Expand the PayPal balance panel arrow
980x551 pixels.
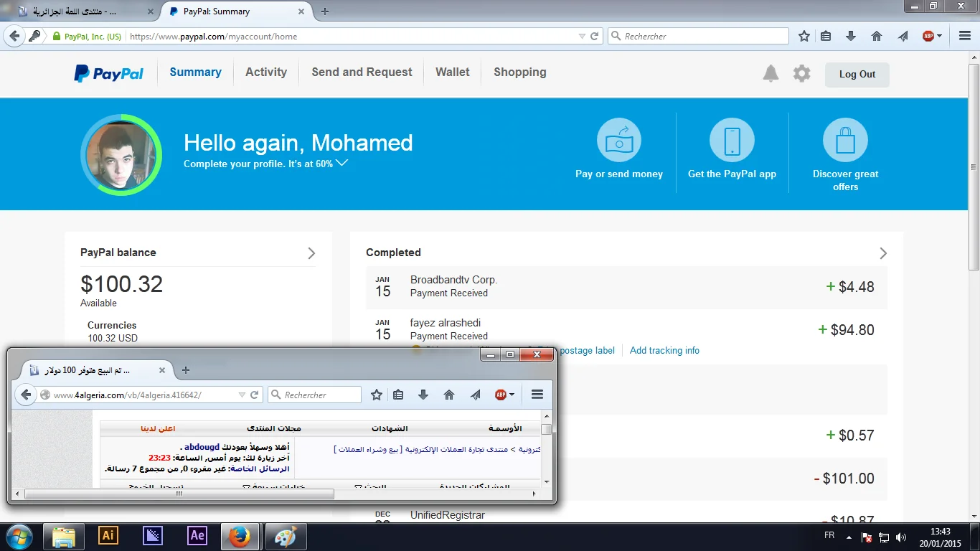pos(311,253)
